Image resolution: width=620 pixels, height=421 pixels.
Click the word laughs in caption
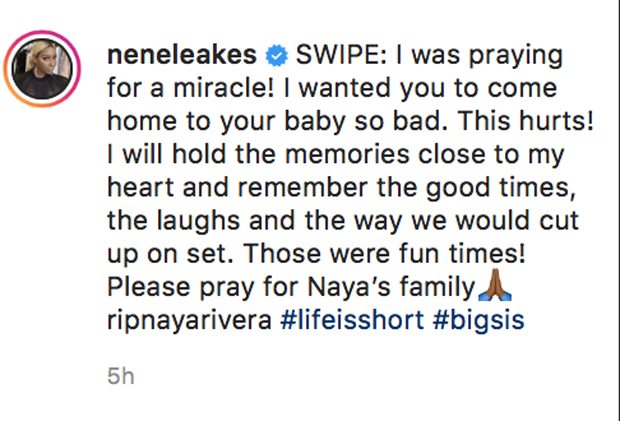click(198, 222)
